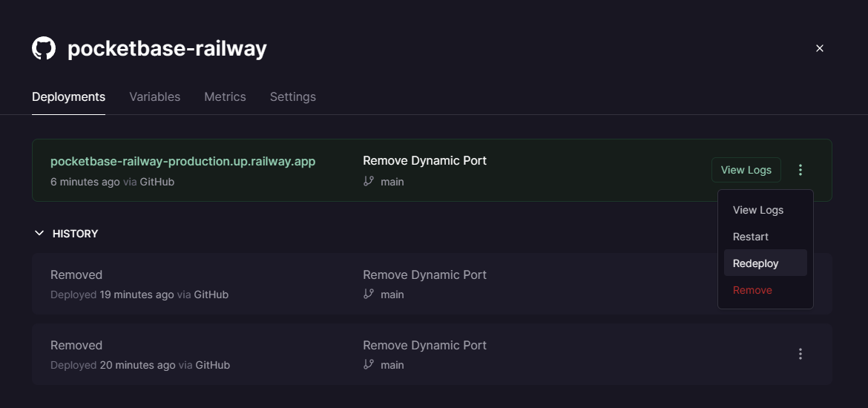Screen dimensions: 868x408
Task: Close the pocketbase-railway panel with X
Action: click(820, 48)
